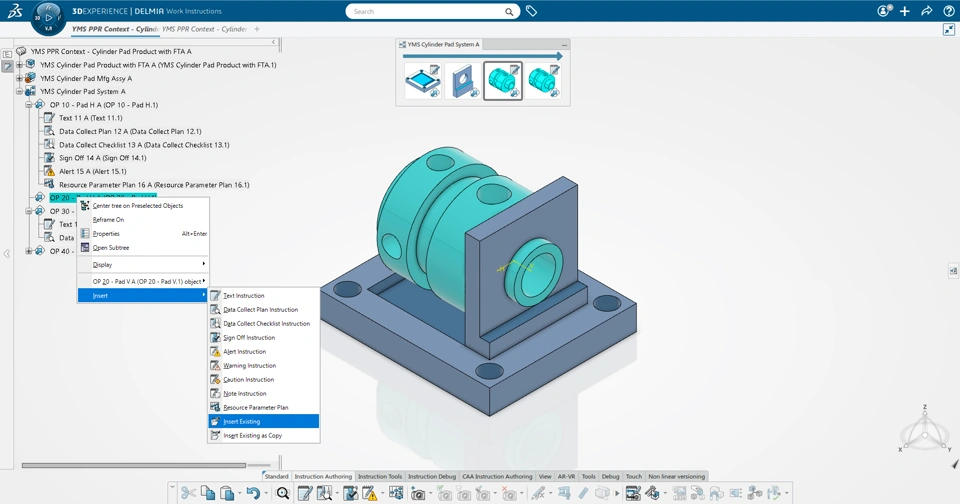This screenshot has width=960, height=504.
Task: Choose Properties from the context menu
Action: coord(143,233)
